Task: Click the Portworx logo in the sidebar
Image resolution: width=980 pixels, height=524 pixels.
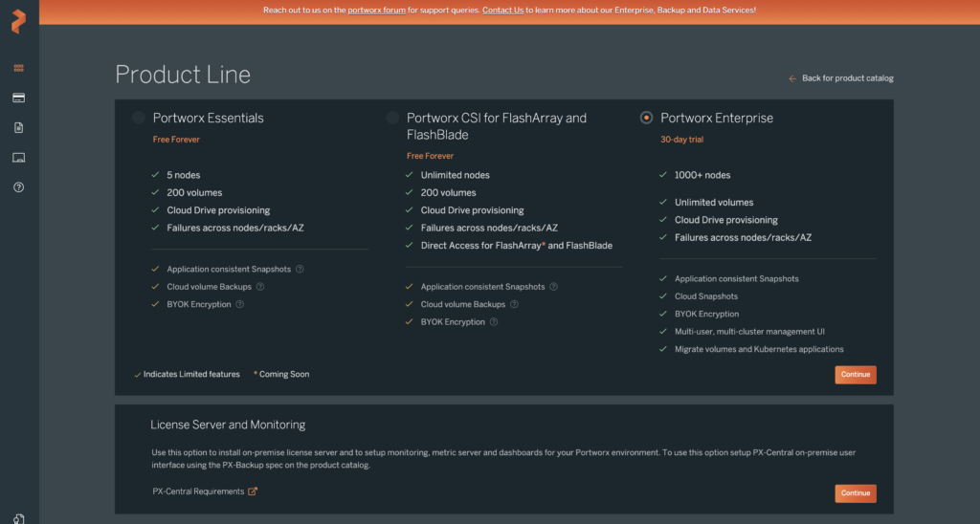Action: click(18, 22)
